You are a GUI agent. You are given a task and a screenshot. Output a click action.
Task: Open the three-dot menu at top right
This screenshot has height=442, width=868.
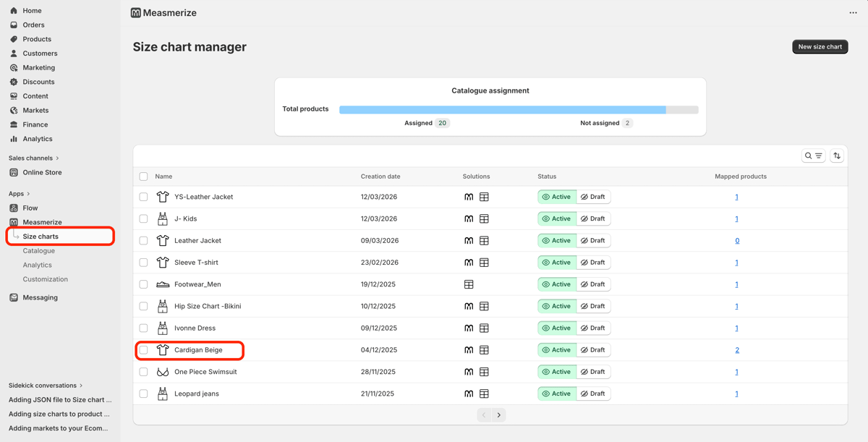(x=853, y=12)
